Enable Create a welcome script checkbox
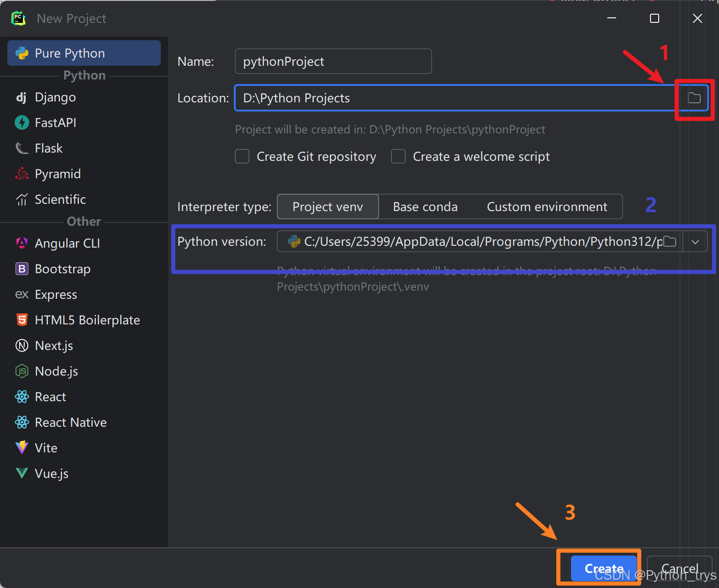 [x=398, y=156]
